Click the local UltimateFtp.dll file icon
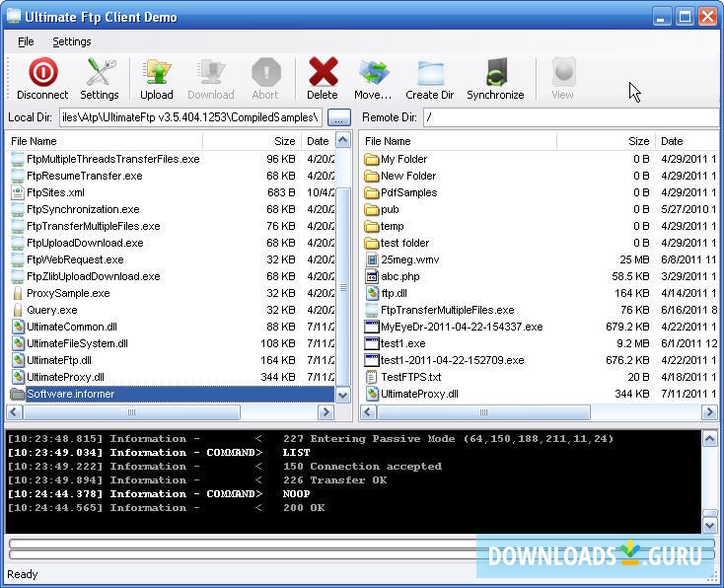 pos(18,360)
